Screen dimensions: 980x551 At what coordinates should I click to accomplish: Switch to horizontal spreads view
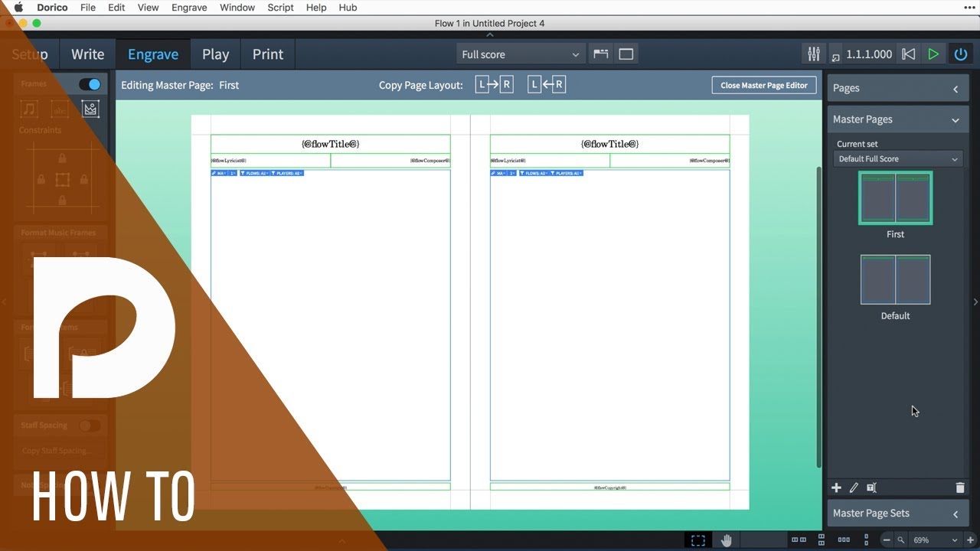tap(799, 540)
